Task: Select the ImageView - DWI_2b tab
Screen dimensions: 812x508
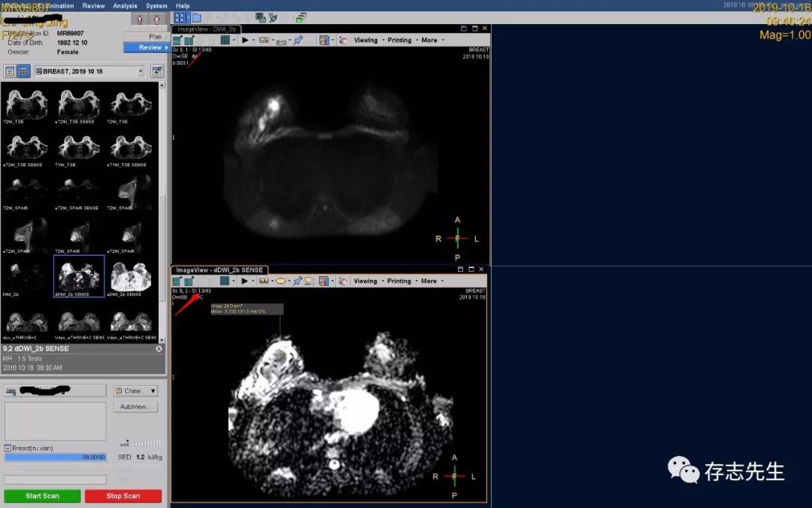Action: (206, 29)
